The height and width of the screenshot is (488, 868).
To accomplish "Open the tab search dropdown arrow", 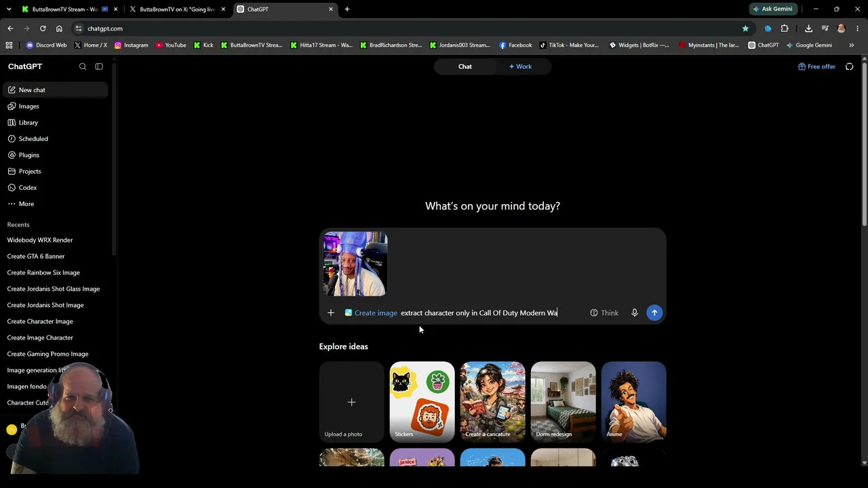I will pos(9,9).
